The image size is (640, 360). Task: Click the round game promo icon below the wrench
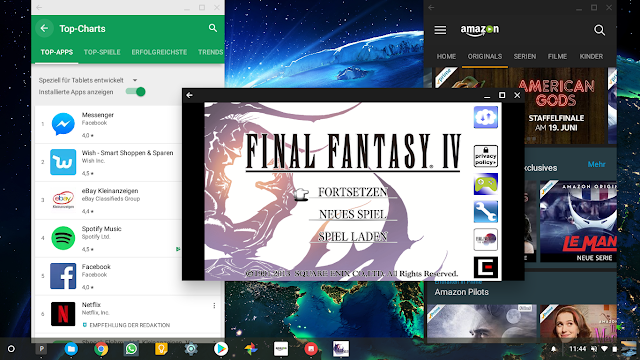pos(485,239)
